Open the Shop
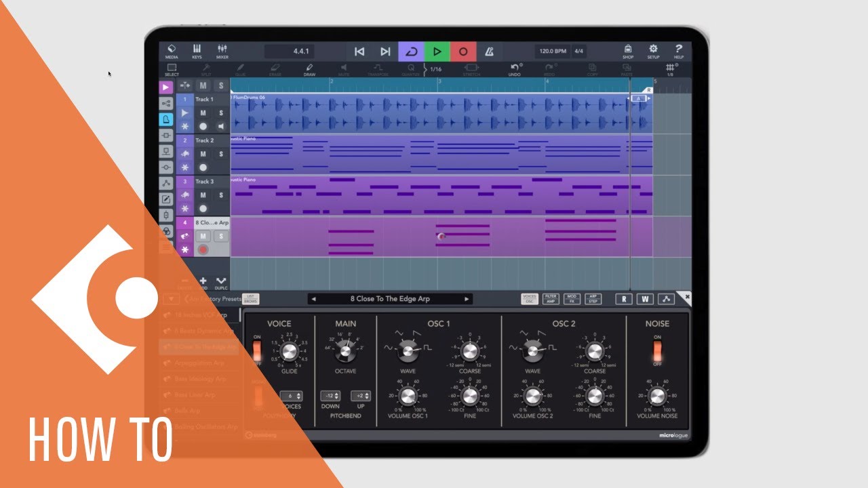The image size is (868, 488). pos(628,52)
